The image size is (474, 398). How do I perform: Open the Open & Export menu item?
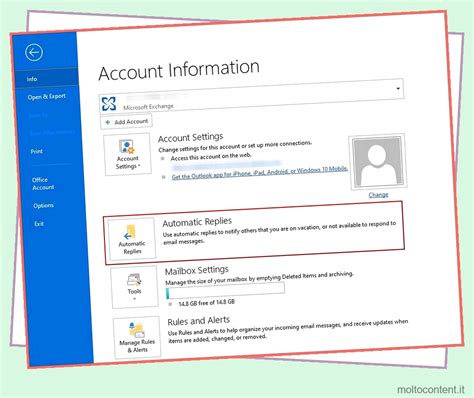47,97
